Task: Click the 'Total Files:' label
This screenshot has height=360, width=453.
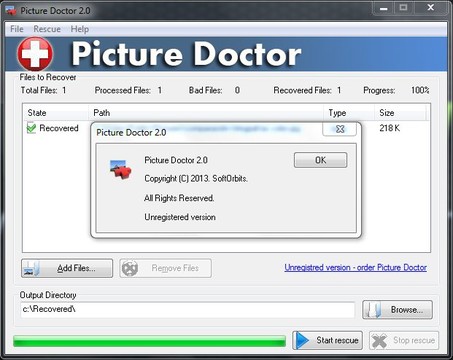Action: [39, 90]
